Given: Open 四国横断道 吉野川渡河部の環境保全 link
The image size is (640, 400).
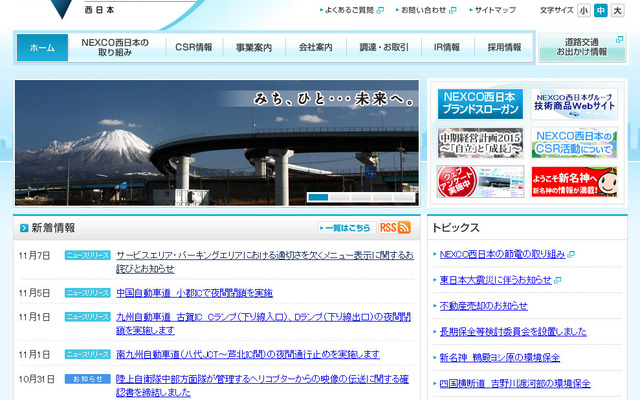Looking at the screenshot, I should tap(515, 384).
